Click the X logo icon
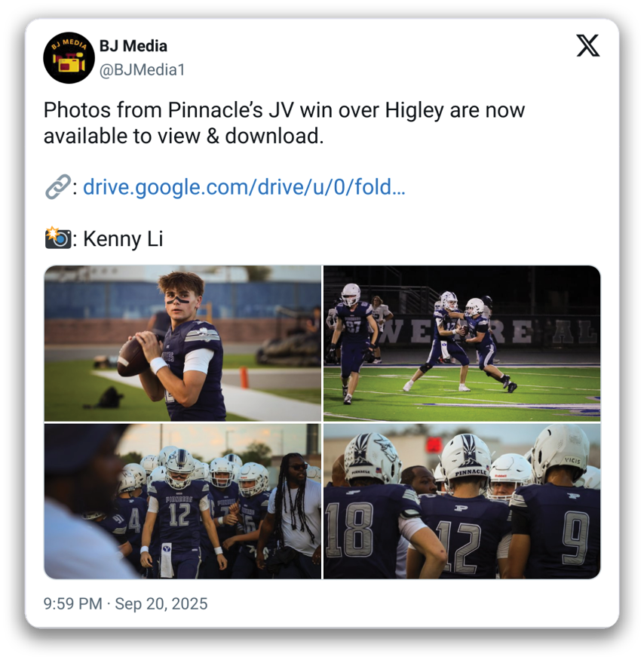This screenshot has width=644, height=660. [587, 46]
